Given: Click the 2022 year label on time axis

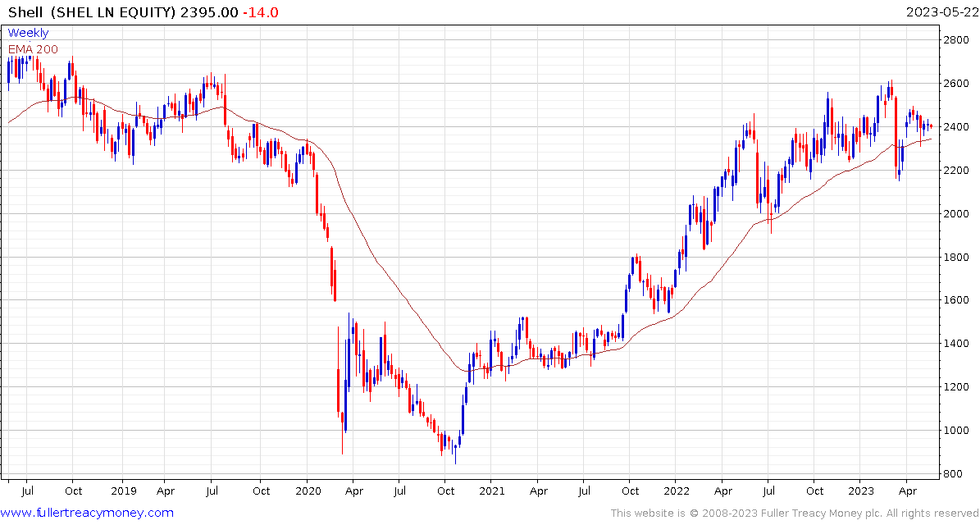Looking at the screenshot, I should [x=676, y=491].
